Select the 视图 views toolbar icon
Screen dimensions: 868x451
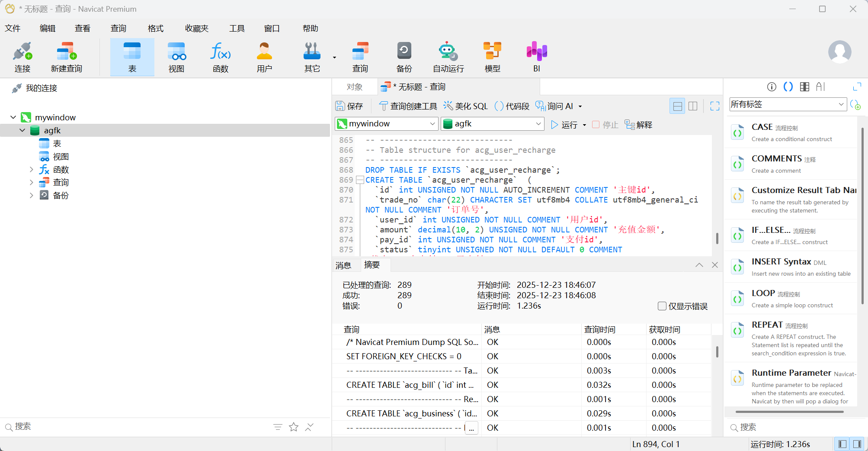coord(176,57)
